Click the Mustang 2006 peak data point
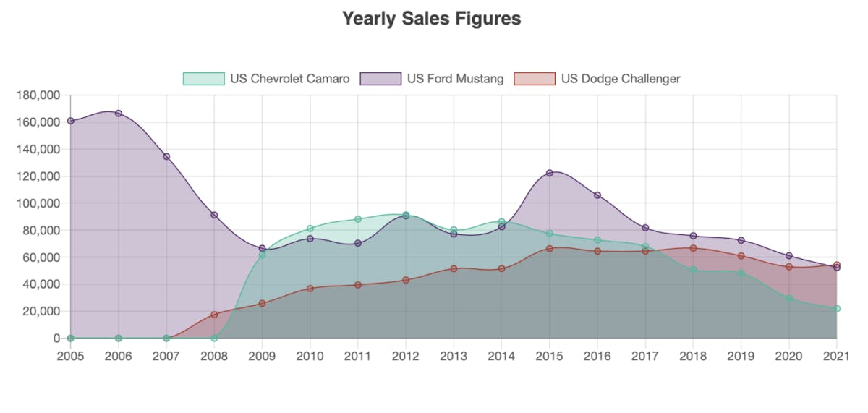The width and height of the screenshot is (868, 413). [119, 114]
